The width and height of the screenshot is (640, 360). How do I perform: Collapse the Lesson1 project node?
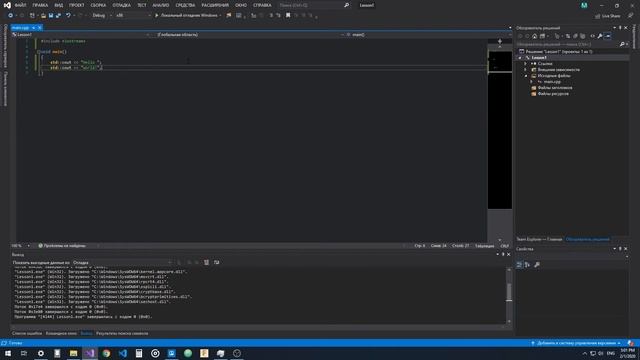click(x=520, y=58)
